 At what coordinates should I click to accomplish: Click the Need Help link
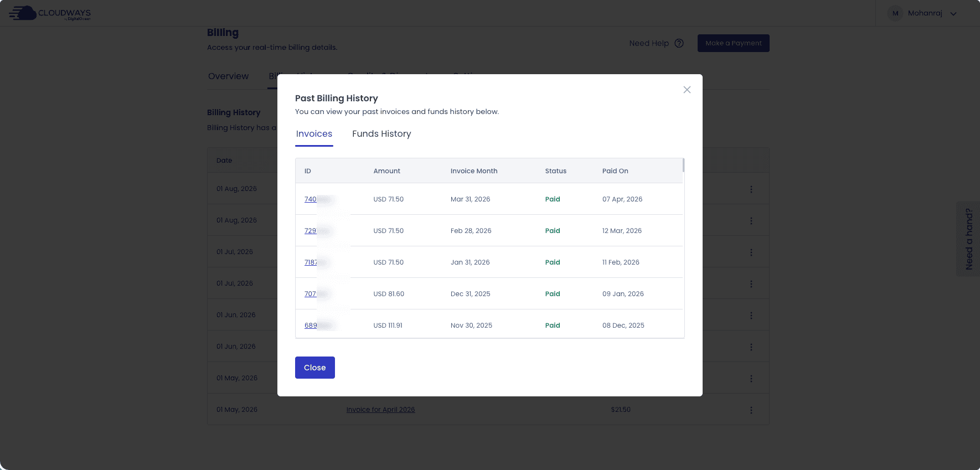click(649, 43)
